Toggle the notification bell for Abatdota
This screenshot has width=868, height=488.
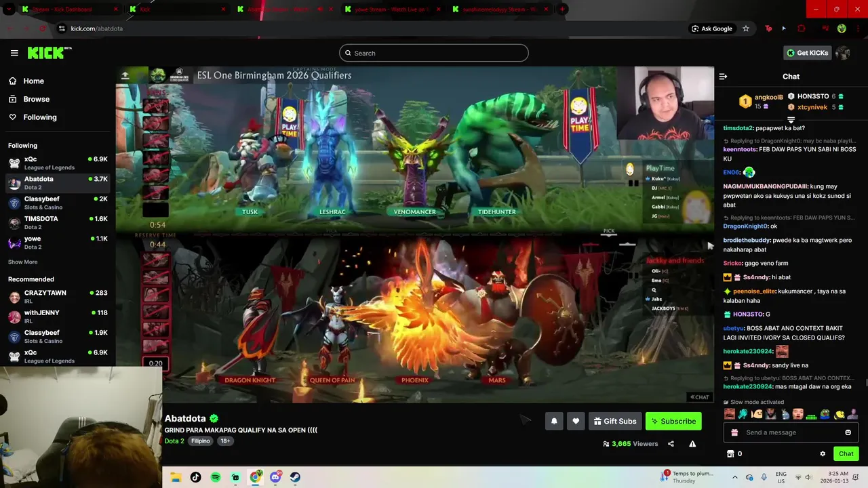pos(554,421)
